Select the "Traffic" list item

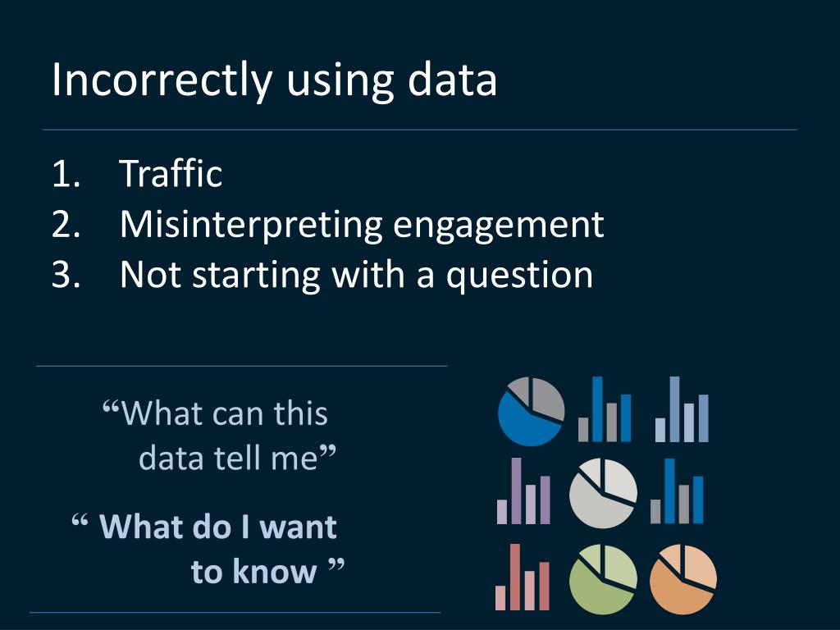171,173
